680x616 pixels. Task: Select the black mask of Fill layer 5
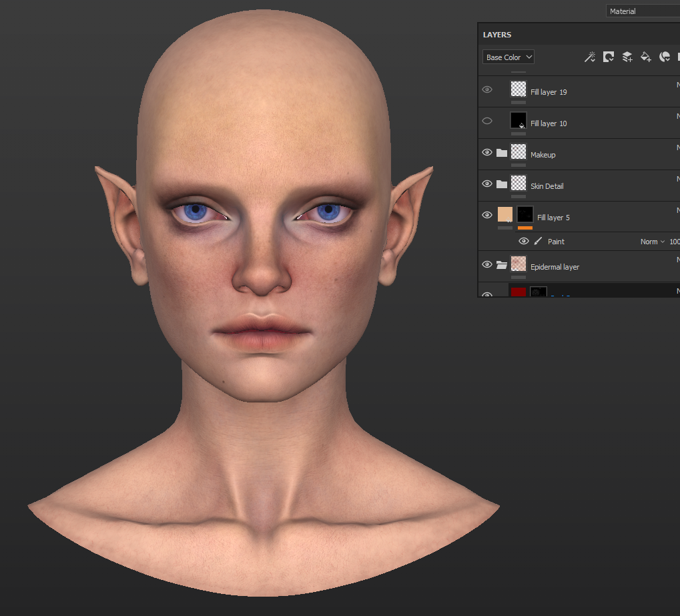click(x=525, y=214)
